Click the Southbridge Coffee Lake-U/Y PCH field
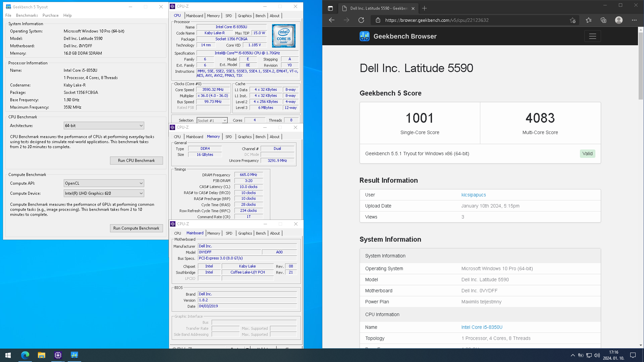 click(x=248, y=273)
